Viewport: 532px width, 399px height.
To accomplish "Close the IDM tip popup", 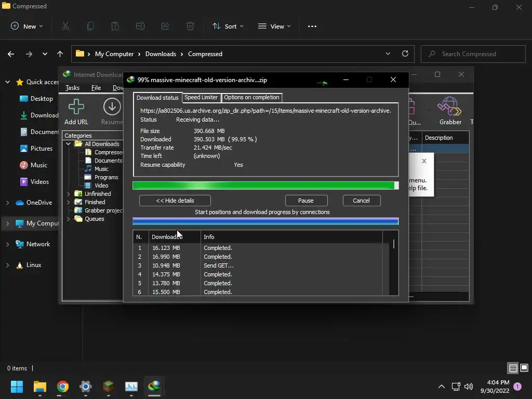I will (x=424, y=161).
